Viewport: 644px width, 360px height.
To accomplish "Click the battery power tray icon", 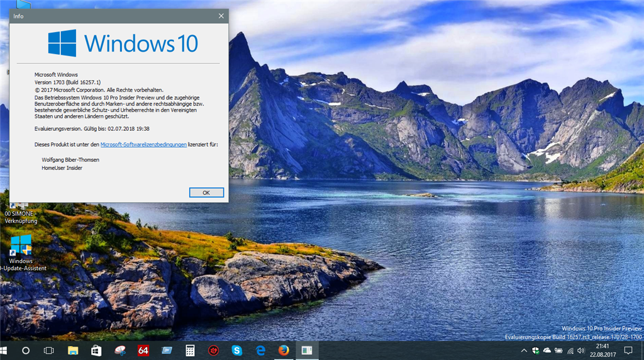I will [x=558, y=351].
